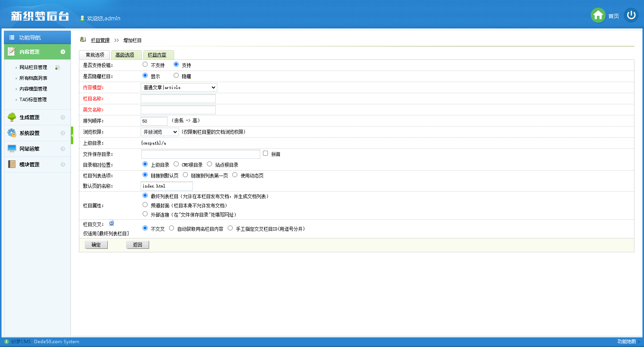
Task: Open 所有档案列表 menu item
Action: coord(33,78)
